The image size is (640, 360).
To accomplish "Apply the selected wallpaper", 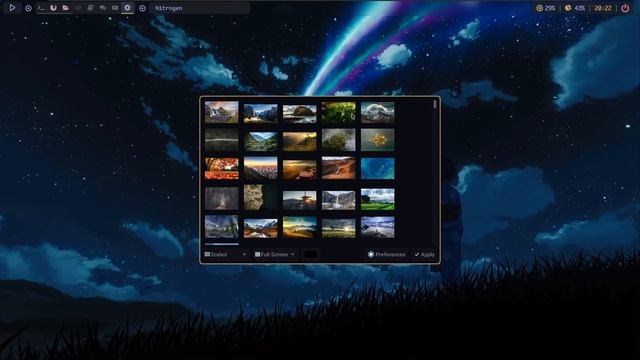I will pos(424,254).
